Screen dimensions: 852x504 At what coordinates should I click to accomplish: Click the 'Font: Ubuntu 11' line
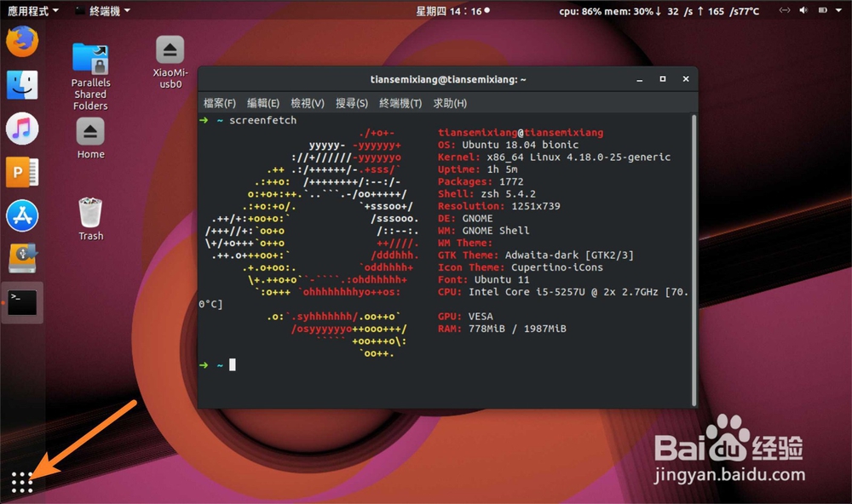pos(484,280)
